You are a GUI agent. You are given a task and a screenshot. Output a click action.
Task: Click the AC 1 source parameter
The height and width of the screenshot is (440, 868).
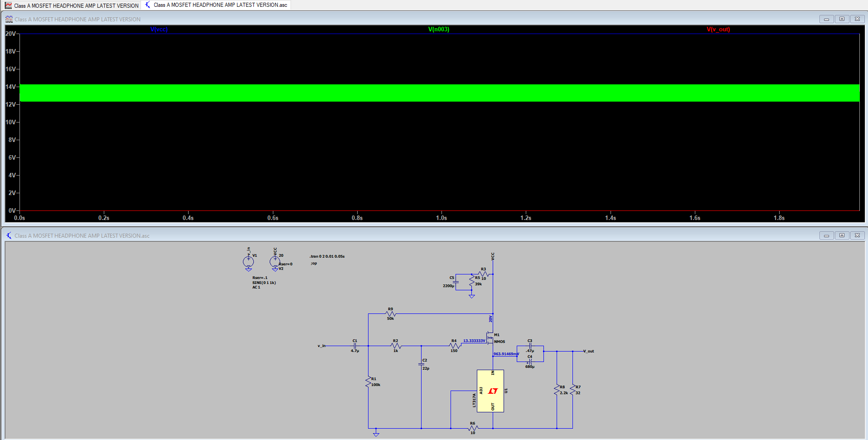[257, 287]
